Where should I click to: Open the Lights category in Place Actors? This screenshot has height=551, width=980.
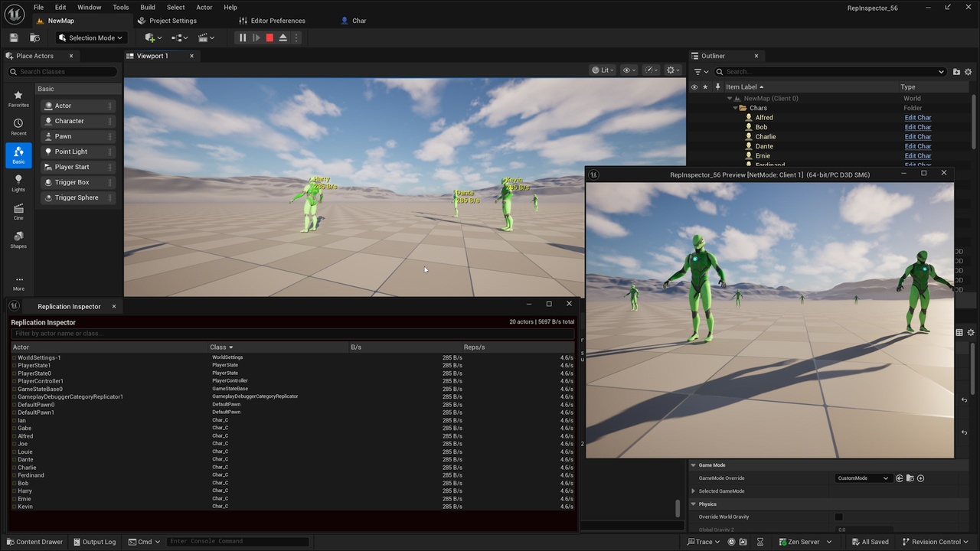[18, 184]
